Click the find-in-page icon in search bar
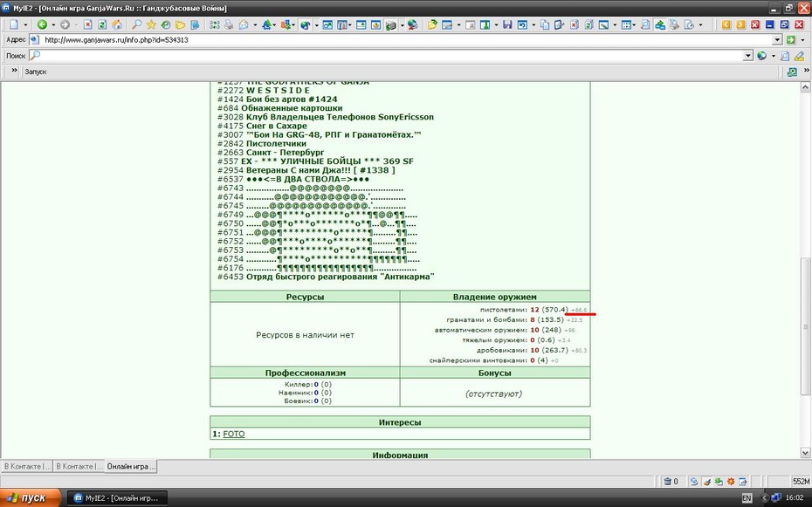The width and height of the screenshot is (812, 507). [x=785, y=56]
